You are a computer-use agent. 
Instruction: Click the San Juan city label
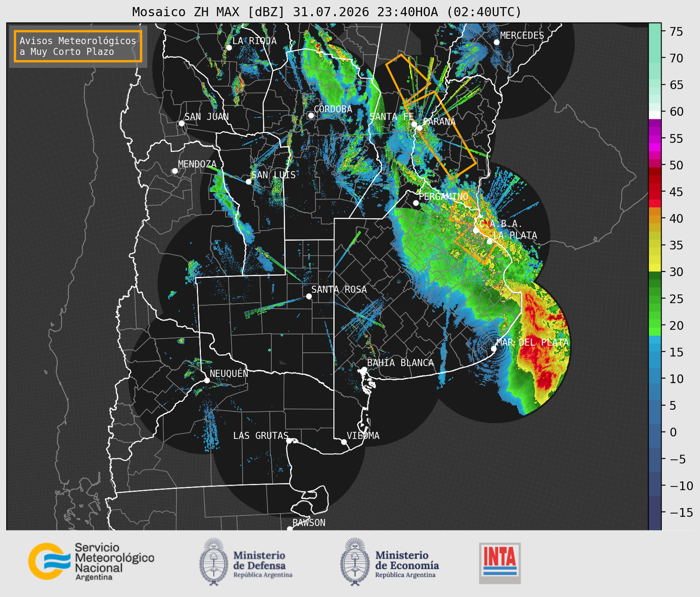tap(206, 117)
